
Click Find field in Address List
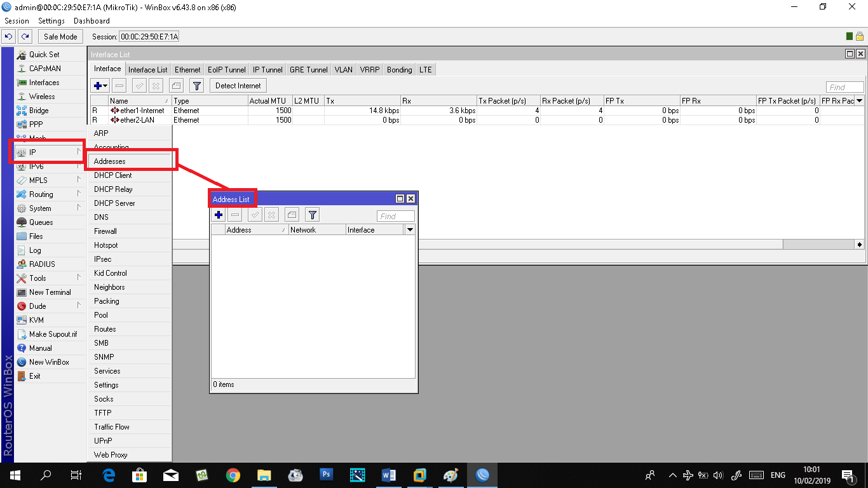tap(396, 216)
